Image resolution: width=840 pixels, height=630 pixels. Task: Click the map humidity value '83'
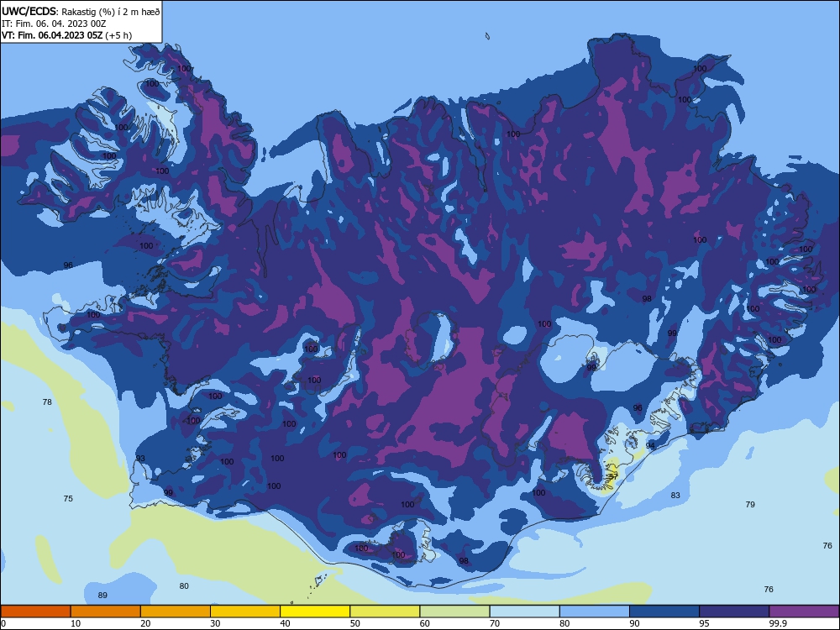point(675,495)
